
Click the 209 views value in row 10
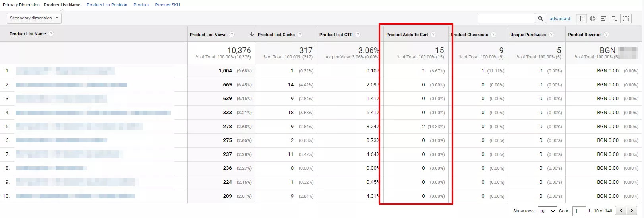tap(227, 196)
